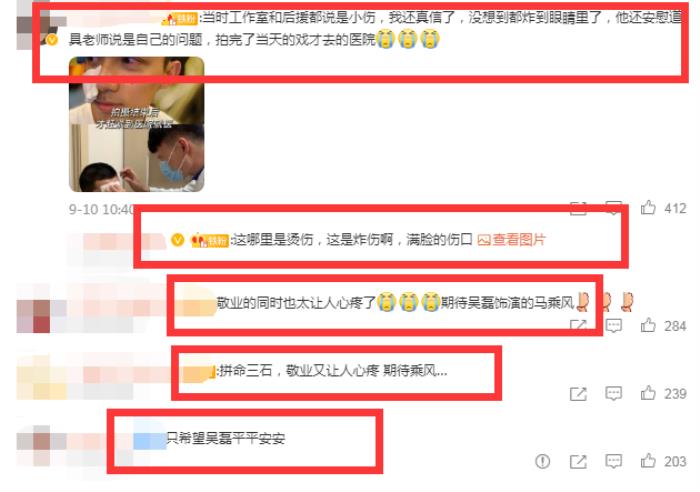The height and width of the screenshot is (492, 700).
Task: Open 查看图片 link in the reply
Action: pyautogui.click(x=512, y=240)
